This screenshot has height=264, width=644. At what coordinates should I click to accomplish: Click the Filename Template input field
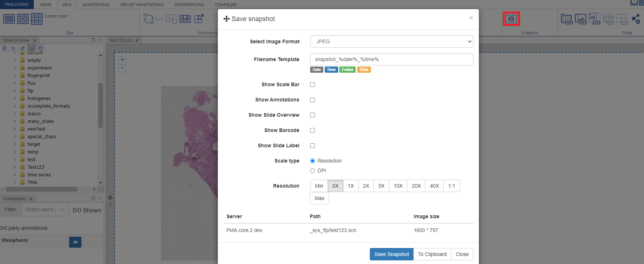pyautogui.click(x=391, y=59)
